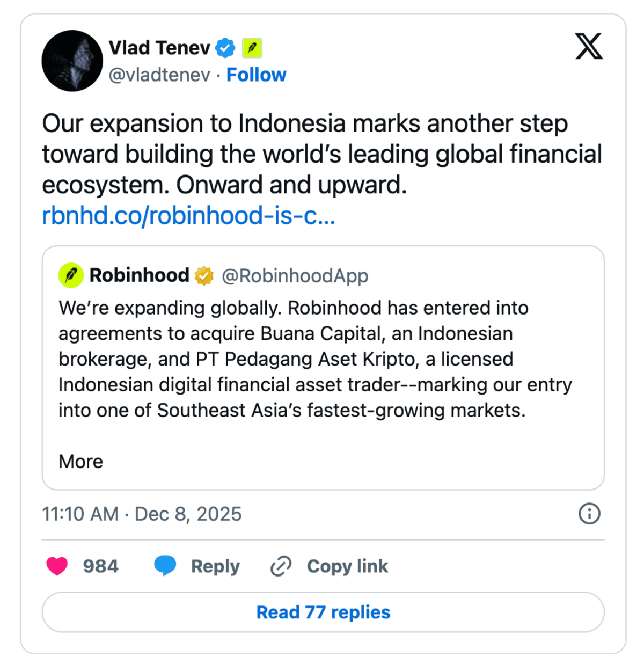Image resolution: width=644 pixels, height=664 pixels.
Task: Follow @vladtenev via the Follow link
Action: coord(257,75)
